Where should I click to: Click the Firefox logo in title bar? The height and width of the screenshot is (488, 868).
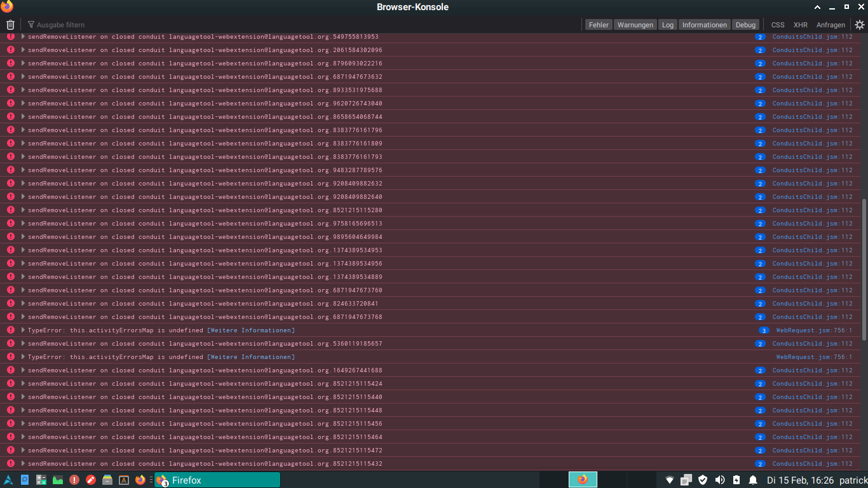[6, 6]
